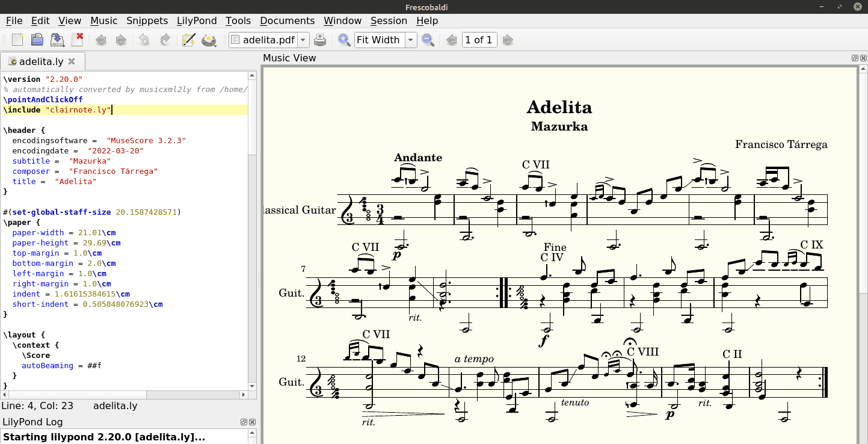Open the Snippets menu
868x444 pixels.
[x=147, y=20]
